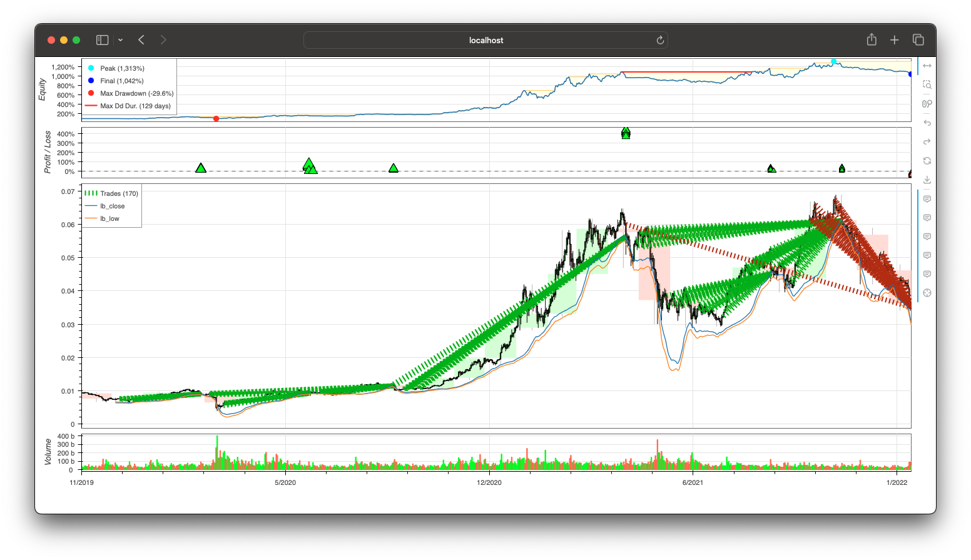Click the cyan Peak equity marker
The image size is (971, 560).
click(x=833, y=61)
